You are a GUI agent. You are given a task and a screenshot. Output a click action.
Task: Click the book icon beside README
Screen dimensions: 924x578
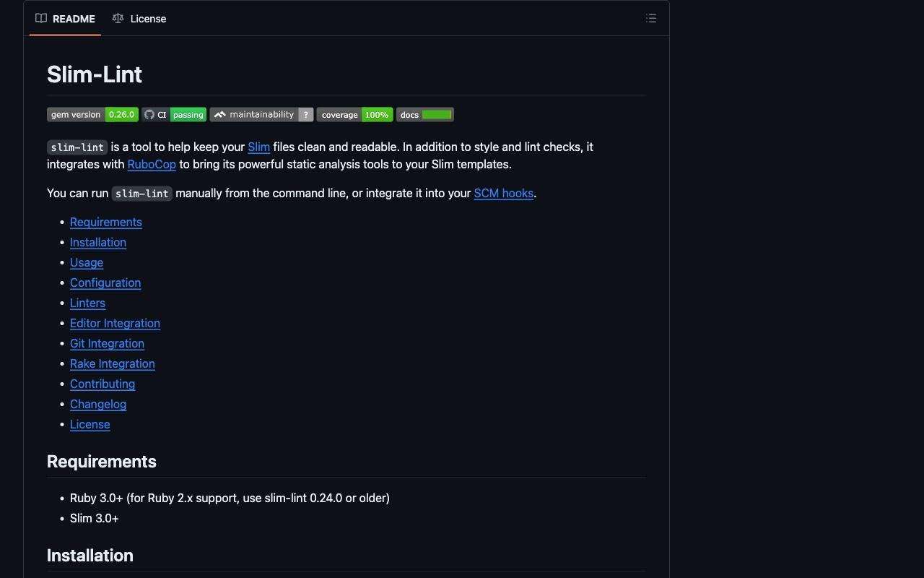(x=41, y=19)
